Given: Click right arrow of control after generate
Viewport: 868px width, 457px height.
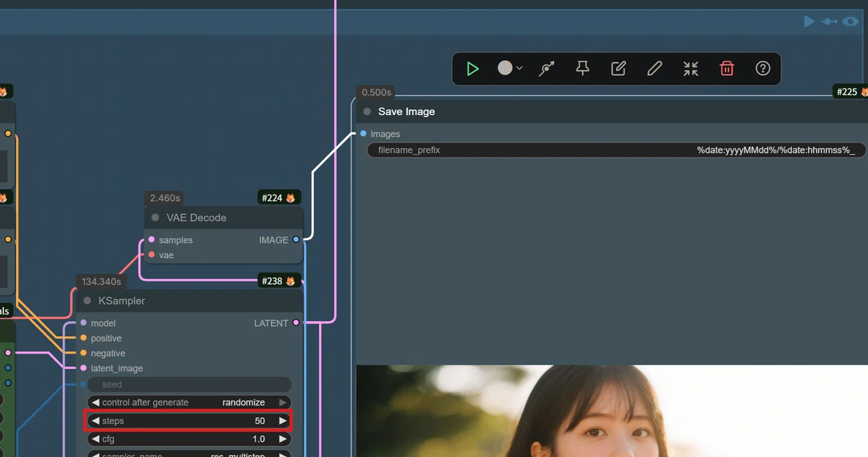Looking at the screenshot, I should (283, 403).
